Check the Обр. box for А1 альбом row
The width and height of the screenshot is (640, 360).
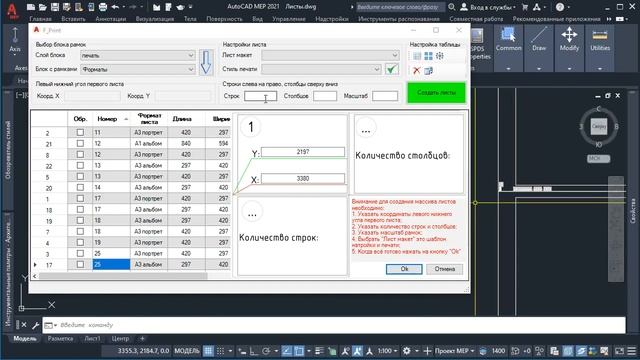[80, 143]
